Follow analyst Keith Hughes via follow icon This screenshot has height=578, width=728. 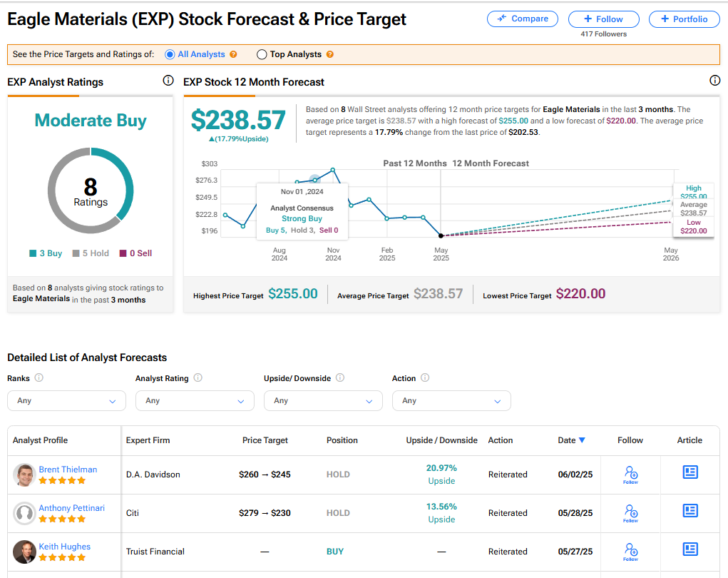tap(630, 552)
